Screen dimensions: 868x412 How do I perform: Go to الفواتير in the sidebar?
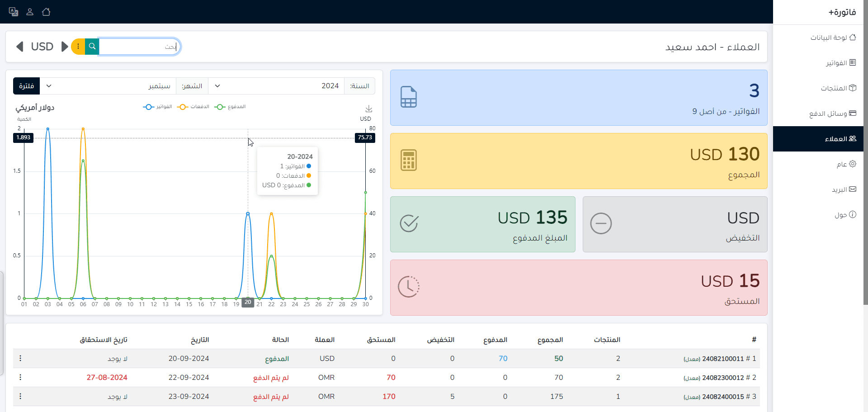pos(840,63)
